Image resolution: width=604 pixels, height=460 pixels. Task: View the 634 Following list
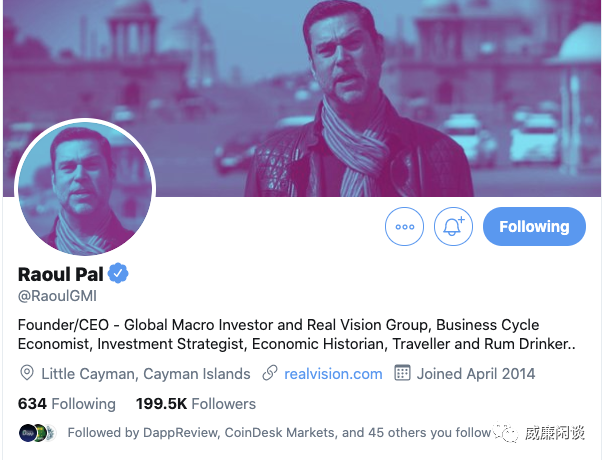coord(67,404)
